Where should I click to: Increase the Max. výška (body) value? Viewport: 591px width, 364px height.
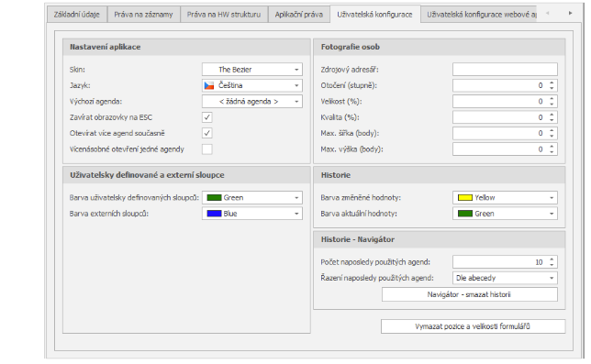click(x=552, y=147)
